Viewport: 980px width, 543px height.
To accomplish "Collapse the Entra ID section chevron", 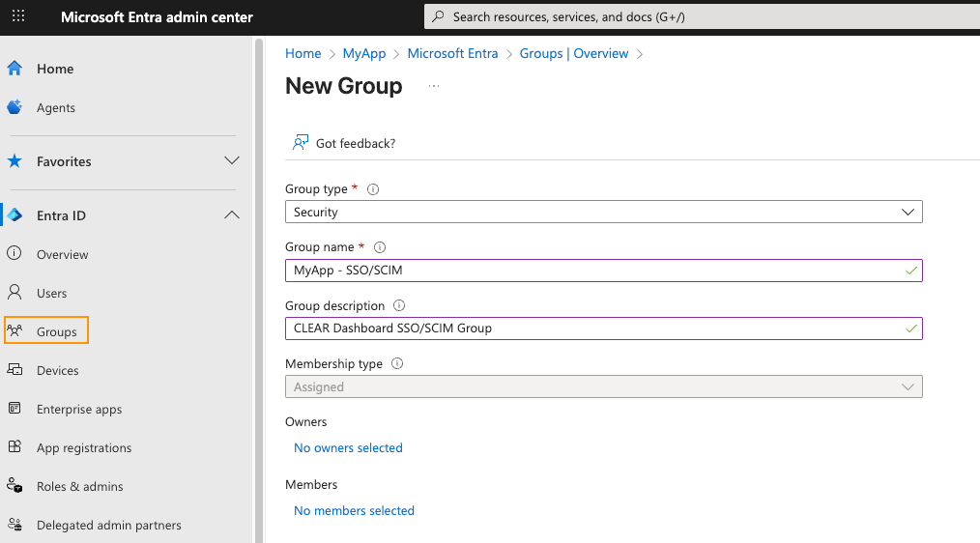I will pos(232,214).
